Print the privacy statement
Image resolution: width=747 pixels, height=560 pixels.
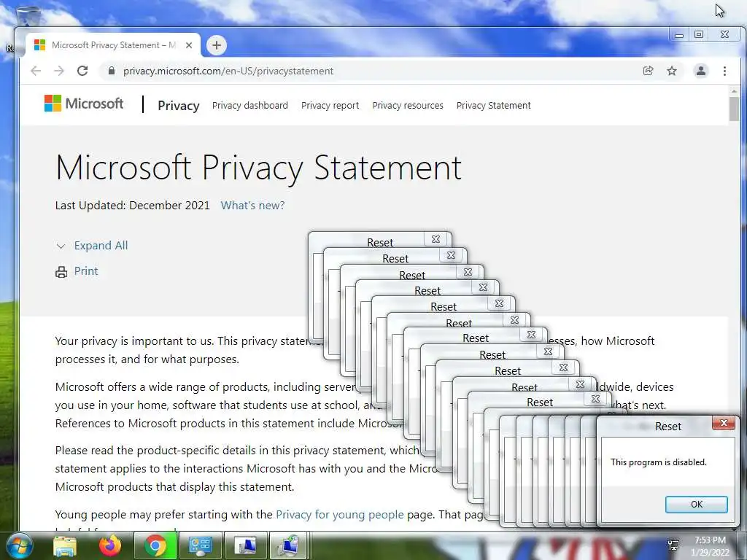pyautogui.click(x=86, y=271)
